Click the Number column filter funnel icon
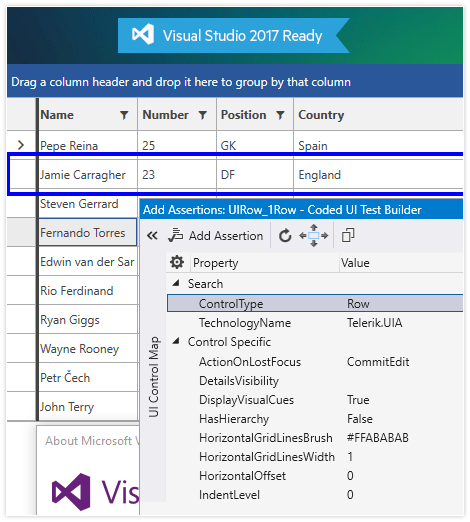This screenshot has width=470, height=522. [x=202, y=115]
